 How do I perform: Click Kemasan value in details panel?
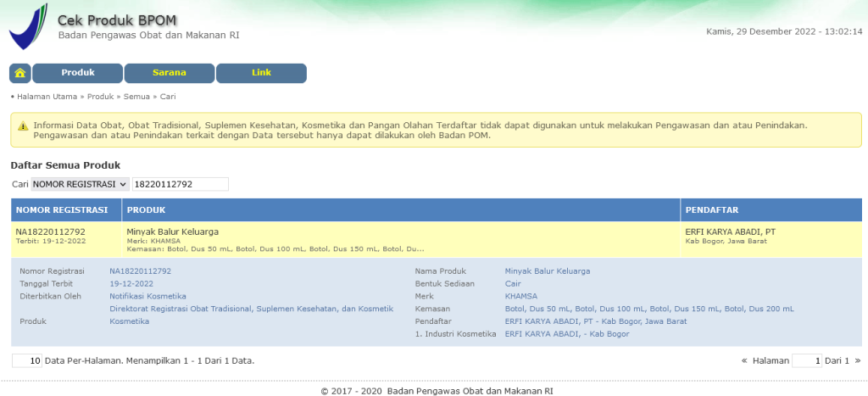point(649,309)
